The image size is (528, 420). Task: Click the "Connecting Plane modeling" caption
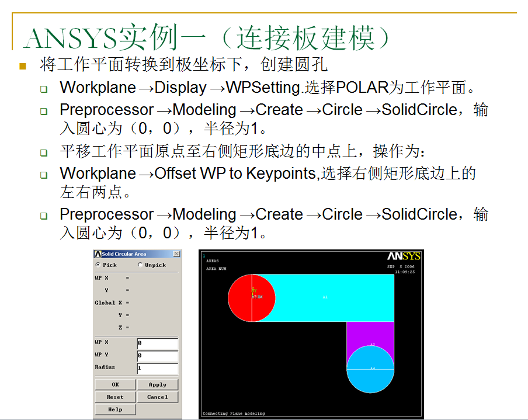234,413
